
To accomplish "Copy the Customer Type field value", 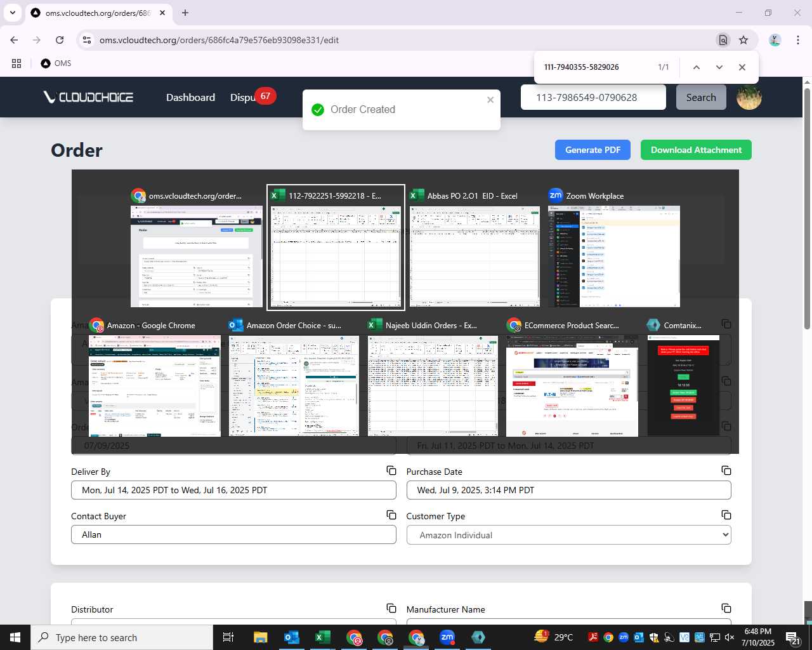I will (x=726, y=515).
